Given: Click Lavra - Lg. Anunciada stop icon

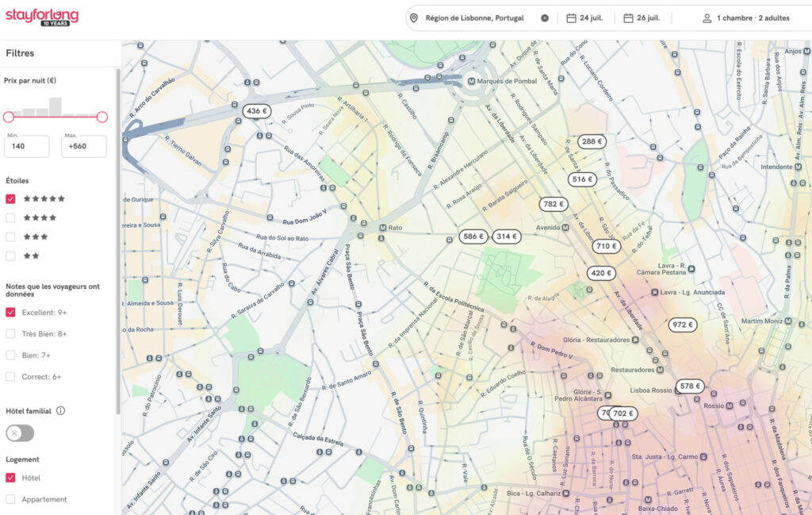Looking at the screenshot, I should click(654, 292).
